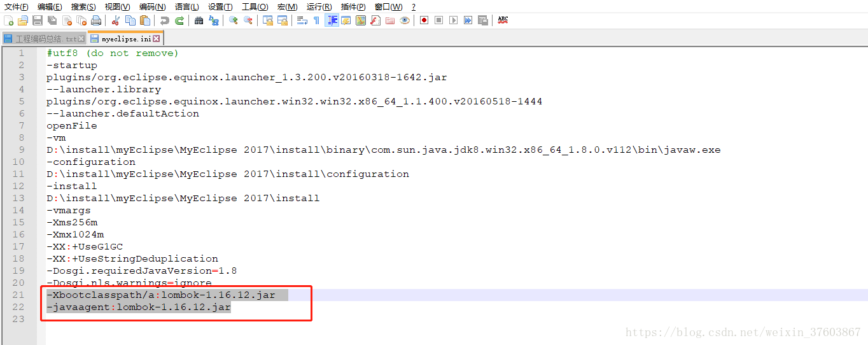Click the Close document toolbar icon
Image resolution: width=868 pixels, height=345 pixels.
(67, 20)
